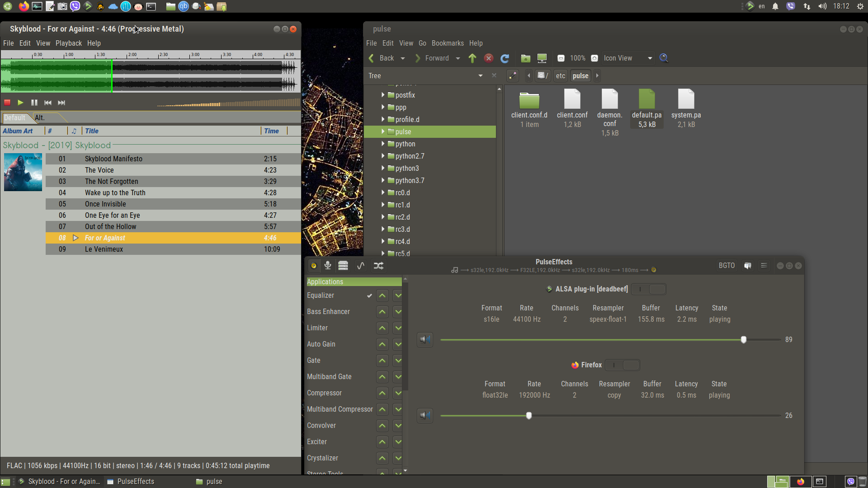Skip to previous track in DeaDBeeF
Screen dimensions: 868x488
click(x=48, y=103)
